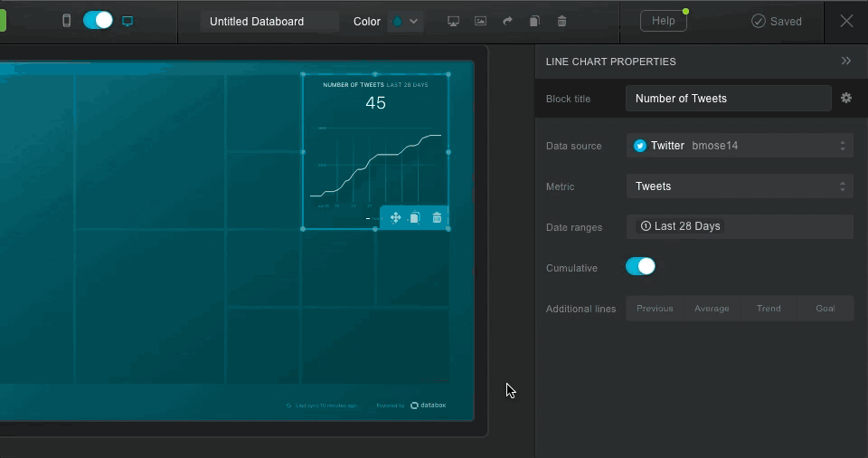Click the presentation screen icon in toolbar
Image resolution: width=868 pixels, height=458 pixels.
454,22
